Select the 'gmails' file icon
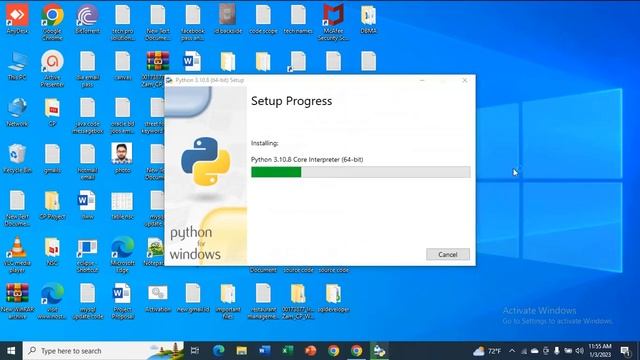Screen dimensions: 640x360 52,159
